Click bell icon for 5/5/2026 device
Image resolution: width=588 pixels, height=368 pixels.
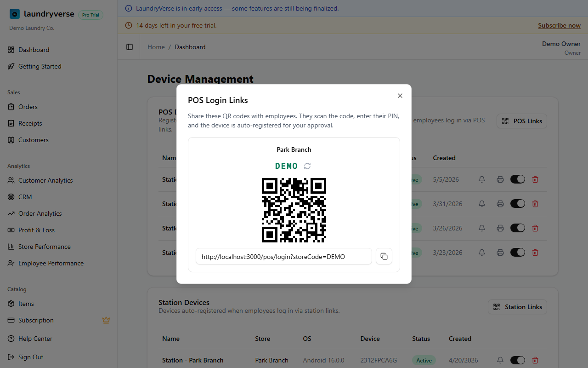tap(482, 179)
